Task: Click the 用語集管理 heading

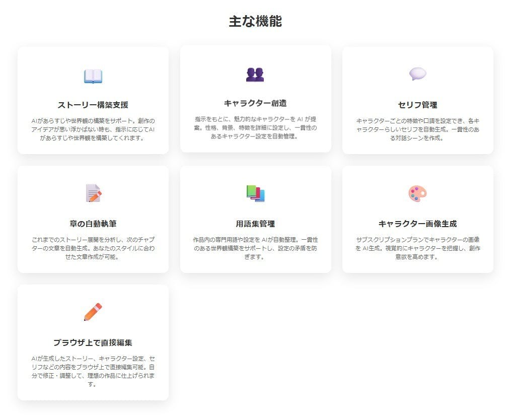Action: [x=256, y=224]
